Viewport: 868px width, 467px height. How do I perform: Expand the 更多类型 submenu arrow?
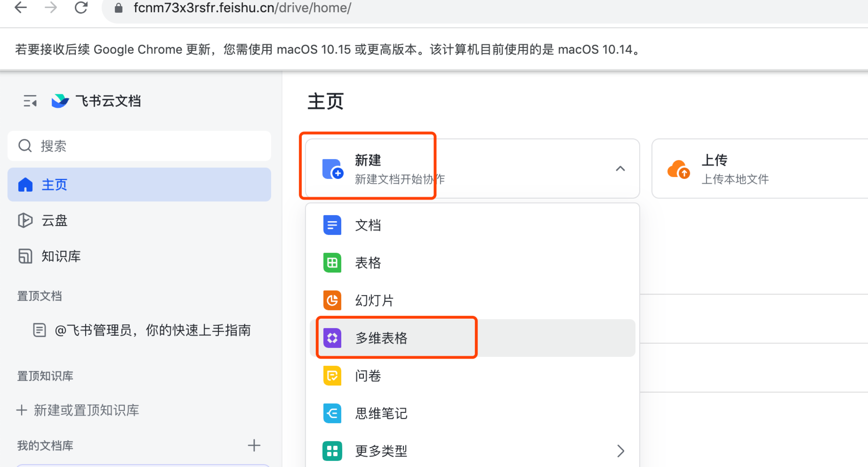pyautogui.click(x=620, y=451)
